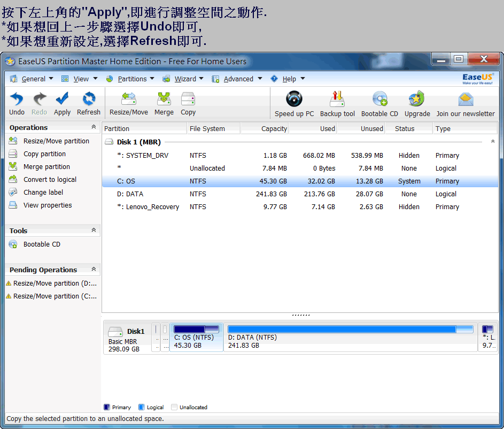Open the Partitions menu
This screenshot has width=504, height=429.
pos(132,79)
